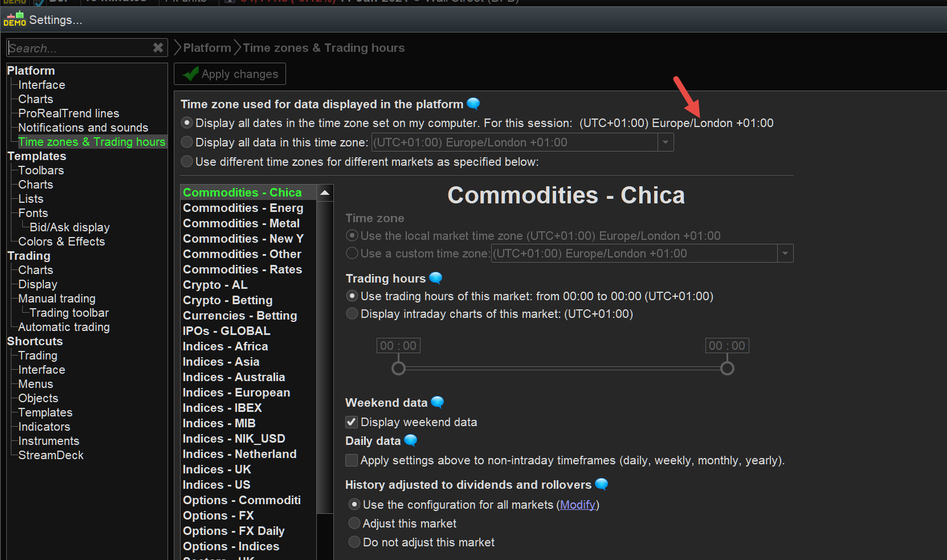
Task: Show the Daily data help bubble
Action: click(411, 440)
